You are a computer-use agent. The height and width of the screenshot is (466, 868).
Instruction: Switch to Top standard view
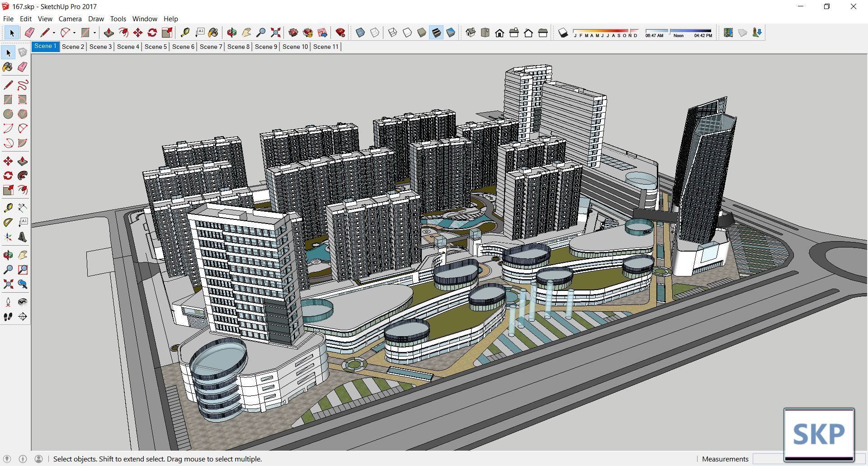pyautogui.click(x=485, y=33)
